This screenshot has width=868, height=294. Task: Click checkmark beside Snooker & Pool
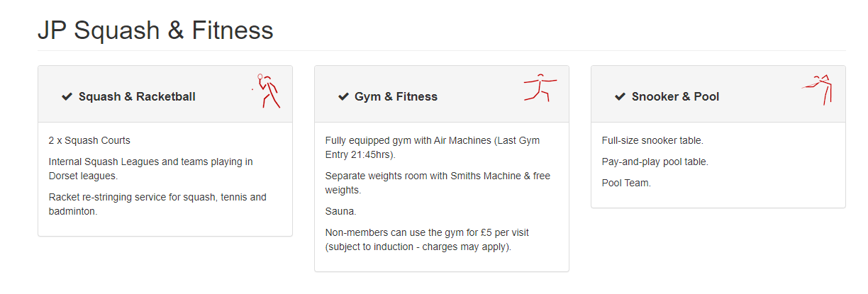click(x=620, y=96)
